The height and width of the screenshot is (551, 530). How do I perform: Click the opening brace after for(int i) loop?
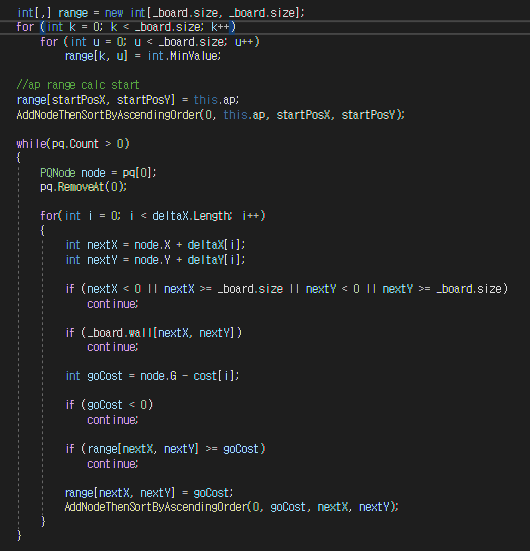point(43,230)
